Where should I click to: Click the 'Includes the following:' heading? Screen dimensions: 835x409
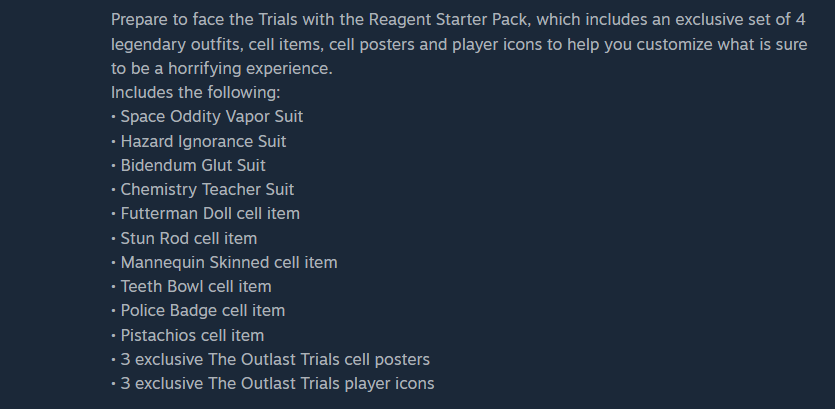[195, 93]
